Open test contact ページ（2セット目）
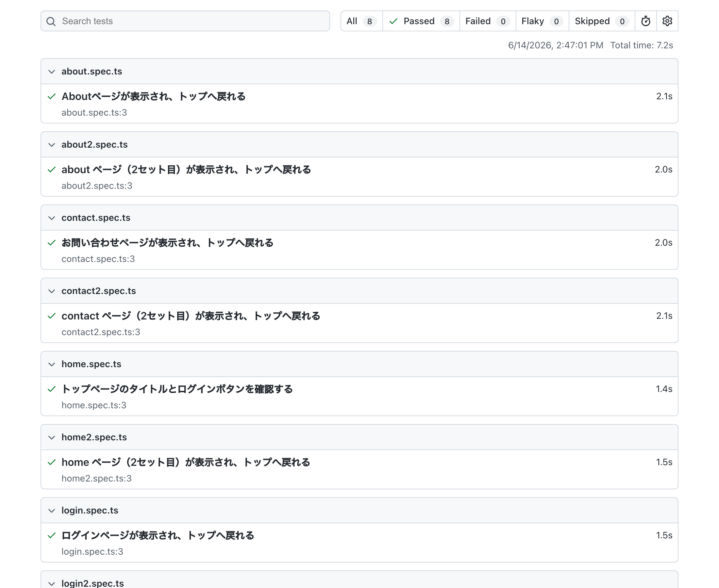The image size is (719, 588). (191, 316)
